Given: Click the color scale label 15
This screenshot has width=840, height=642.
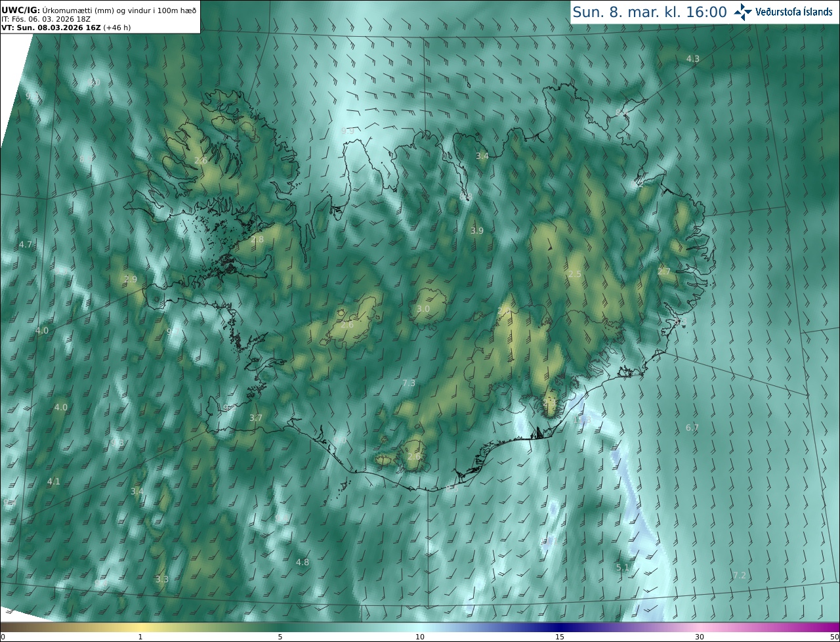Looking at the screenshot, I should (560, 637).
